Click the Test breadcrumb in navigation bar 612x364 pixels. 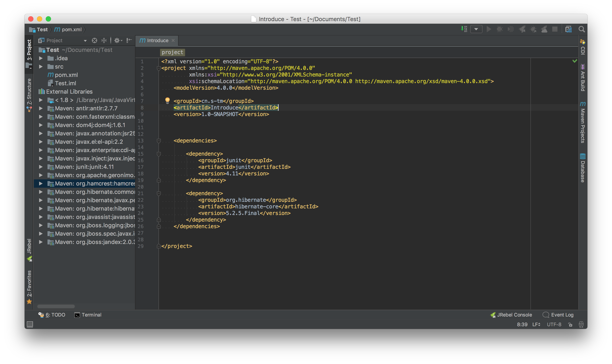38,29
